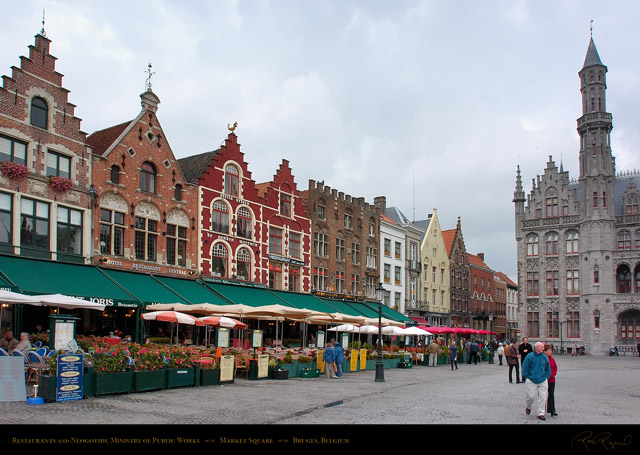Click the man in the blue jacket walking
Screen dimensions: 640x455
pyautogui.click(x=536, y=379)
